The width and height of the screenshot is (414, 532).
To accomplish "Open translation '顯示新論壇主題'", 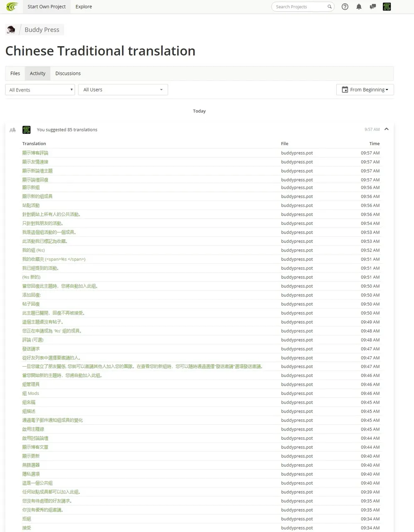I will coord(37,171).
